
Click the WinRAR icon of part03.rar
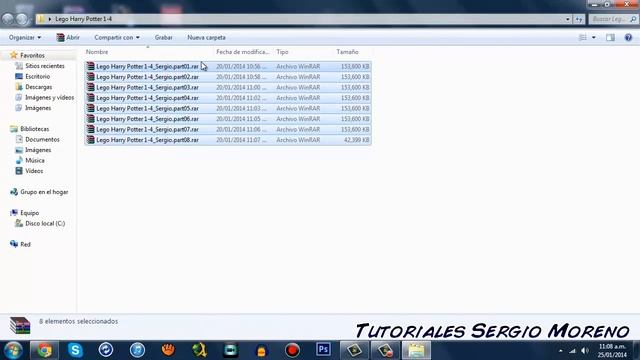pos(91,87)
